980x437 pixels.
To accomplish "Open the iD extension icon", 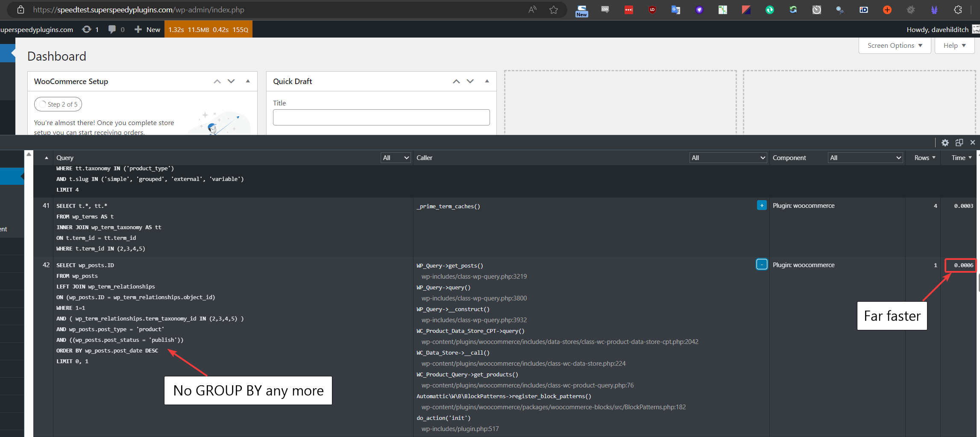I will click(x=864, y=9).
